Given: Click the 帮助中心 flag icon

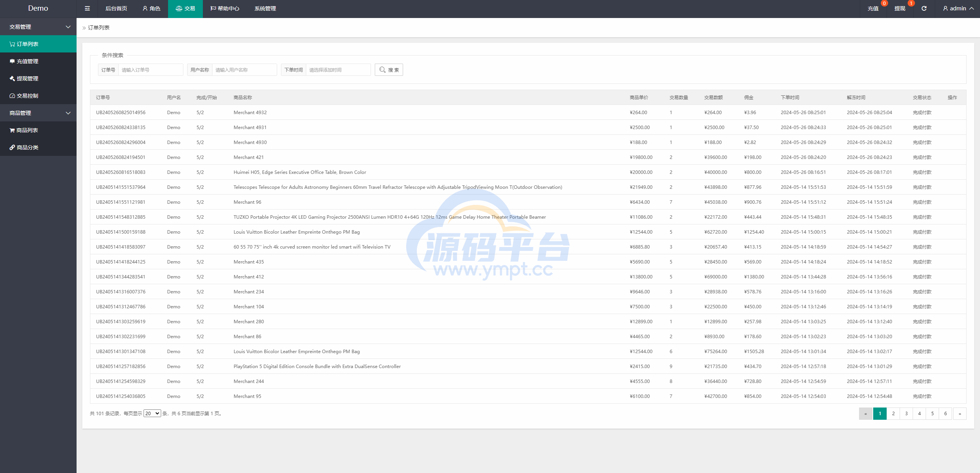Looking at the screenshot, I should 213,8.
